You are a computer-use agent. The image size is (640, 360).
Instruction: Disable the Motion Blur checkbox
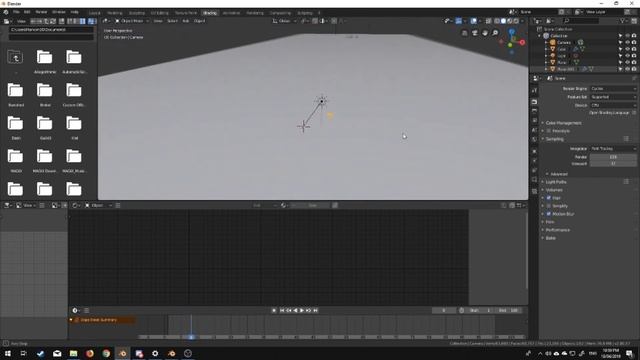coord(549,214)
